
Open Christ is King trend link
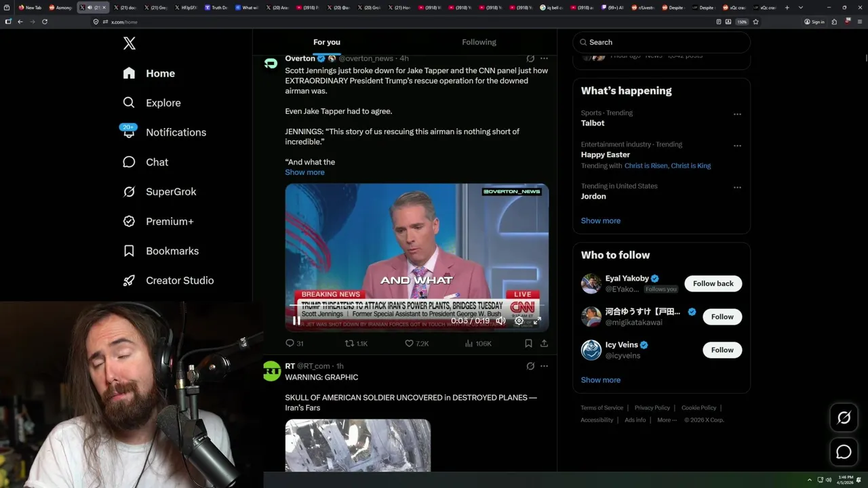tap(691, 166)
